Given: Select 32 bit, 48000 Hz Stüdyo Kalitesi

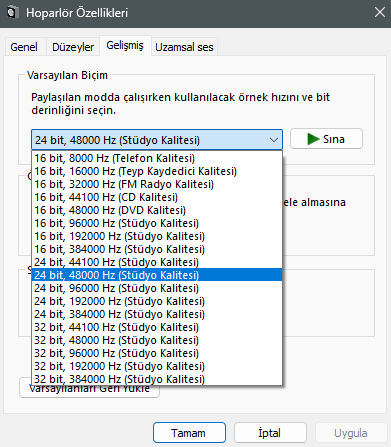Looking at the screenshot, I should pos(157,340).
